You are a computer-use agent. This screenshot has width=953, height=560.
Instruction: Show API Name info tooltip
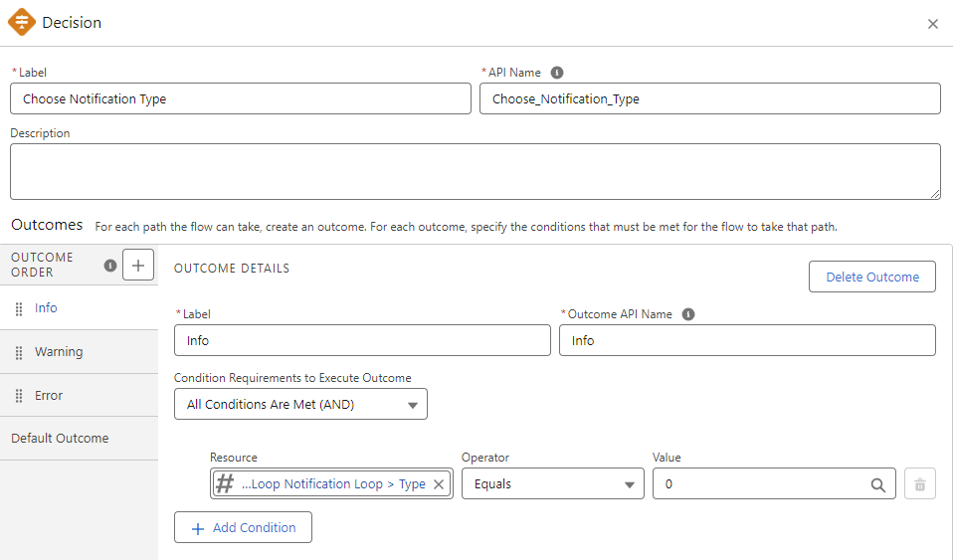pos(557,73)
